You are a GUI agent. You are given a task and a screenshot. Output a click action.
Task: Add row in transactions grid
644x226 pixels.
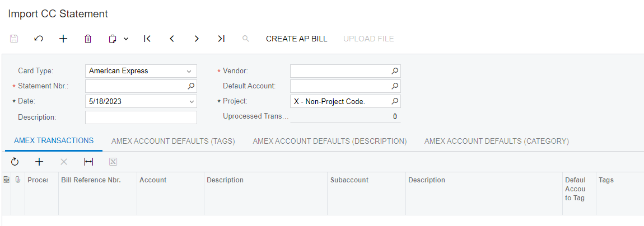39,162
